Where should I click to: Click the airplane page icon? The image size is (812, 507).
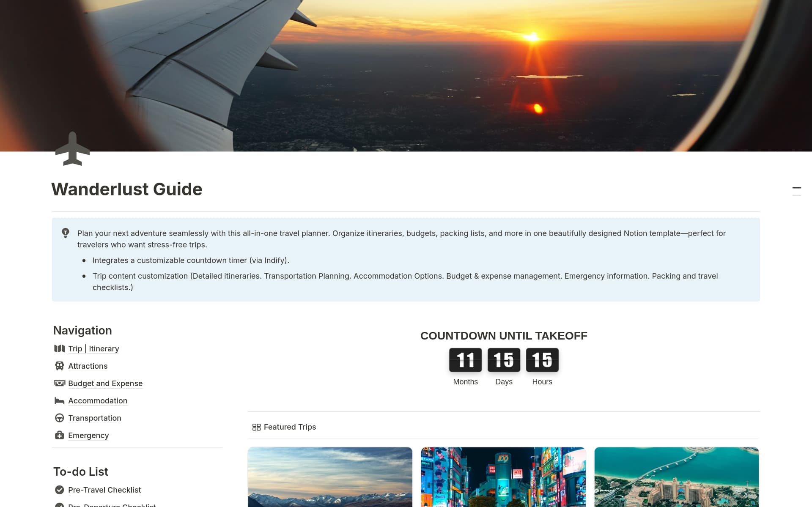click(x=72, y=148)
